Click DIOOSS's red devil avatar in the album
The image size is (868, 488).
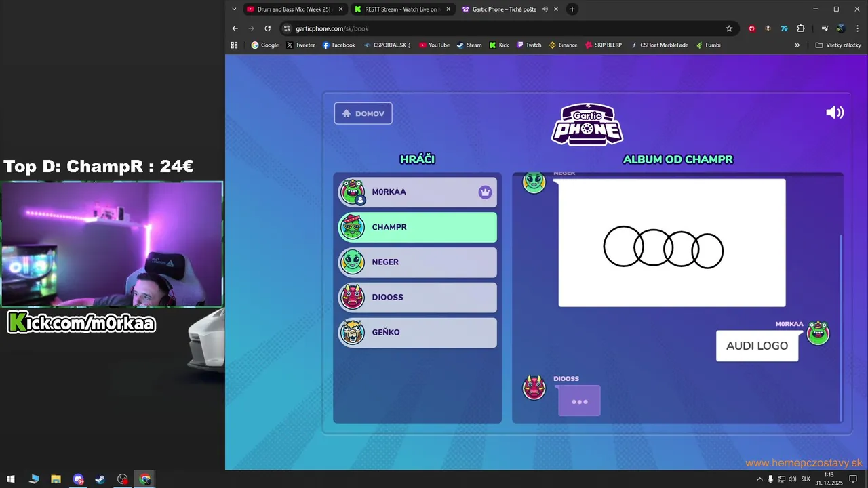(x=534, y=388)
